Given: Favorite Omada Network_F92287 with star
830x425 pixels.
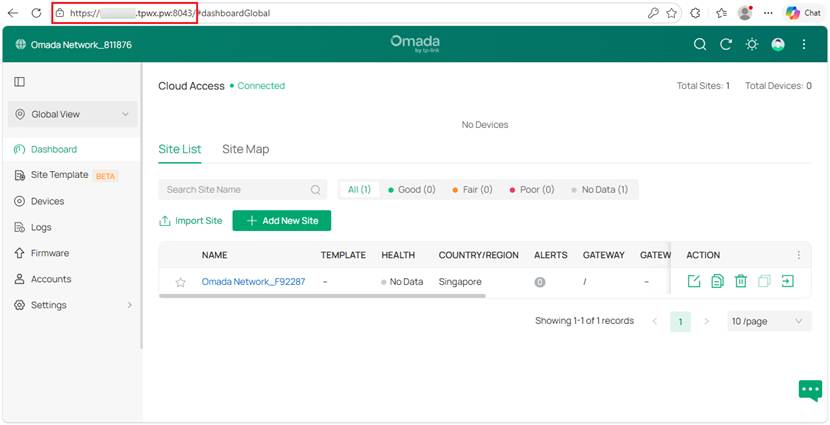Looking at the screenshot, I should coord(181,282).
